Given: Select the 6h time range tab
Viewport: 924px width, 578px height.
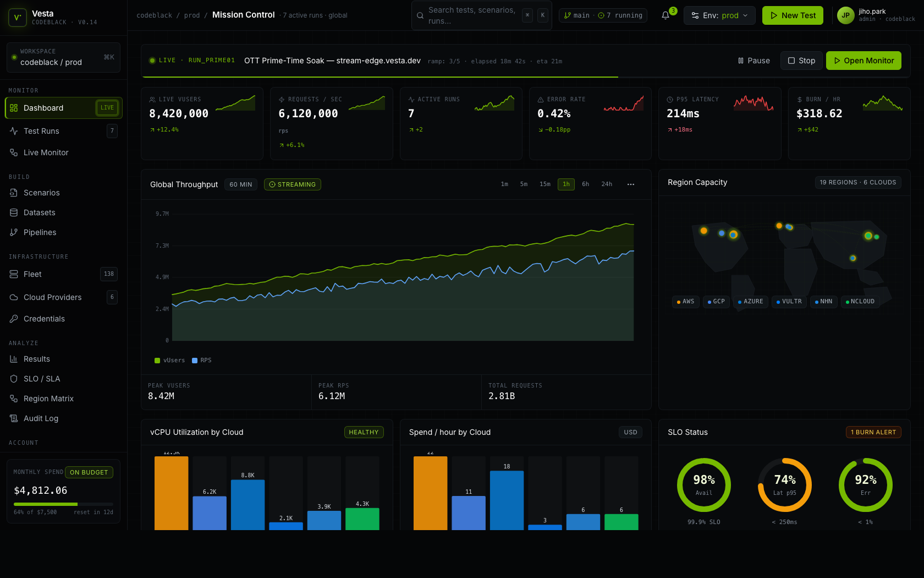Looking at the screenshot, I should [x=585, y=184].
